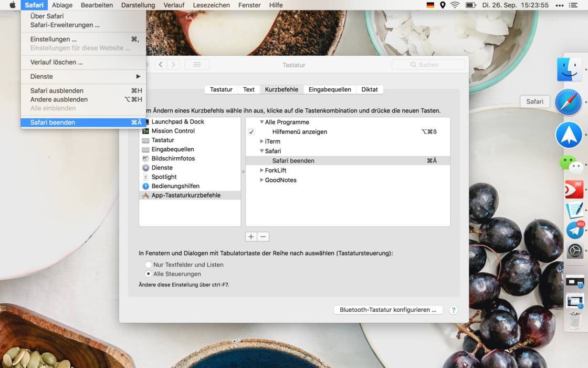588x368 pixels.
Task: Click the show-all grid icon in toolbar
Action: click(x=197, y=65)
